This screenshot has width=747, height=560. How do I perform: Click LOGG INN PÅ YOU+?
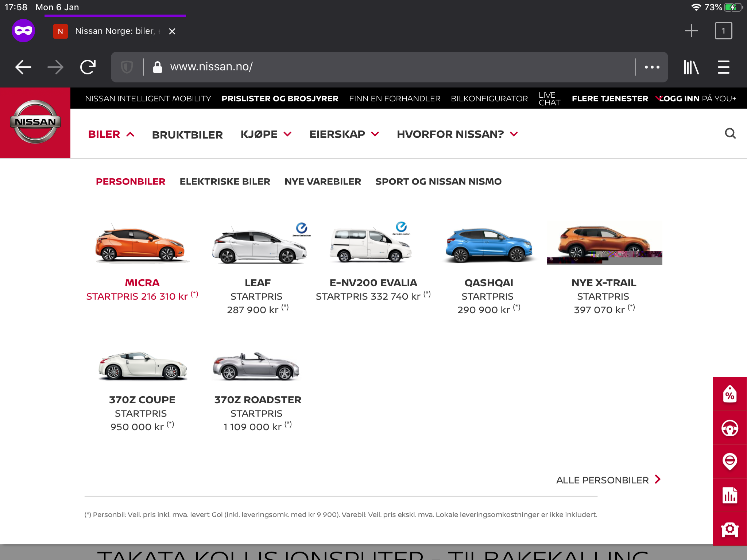(698, 98)
